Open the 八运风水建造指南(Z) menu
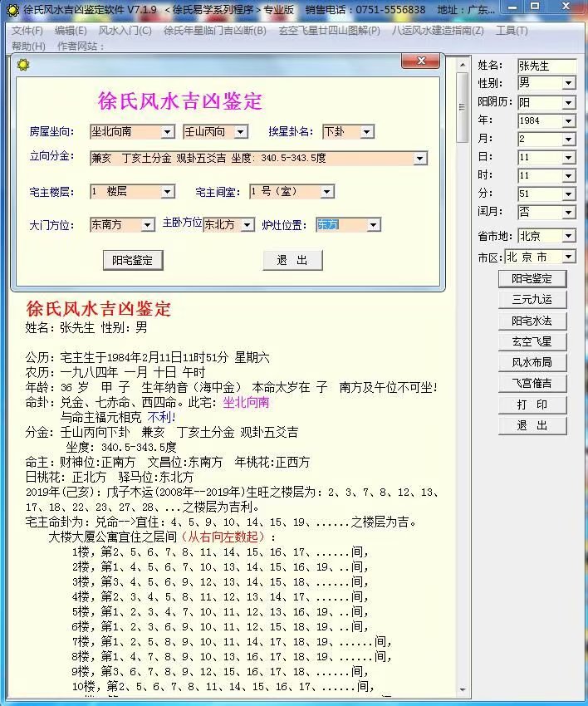The width and height of the screenshot is (588, 706). [438, 31]
